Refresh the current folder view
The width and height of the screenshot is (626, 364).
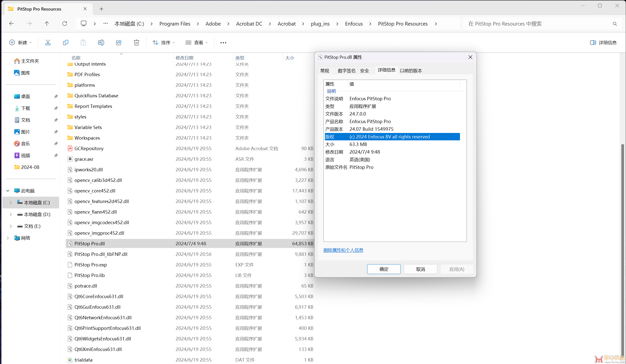tap(65, 24)
